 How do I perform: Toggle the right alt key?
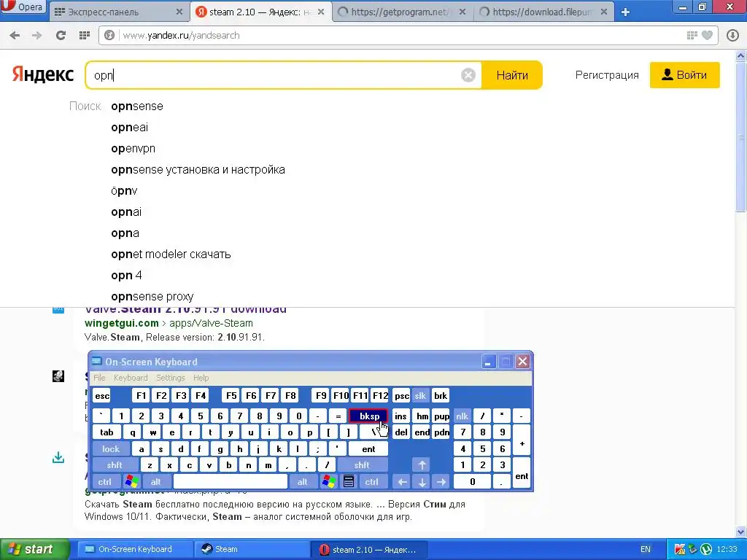click(x=303, y=482)
